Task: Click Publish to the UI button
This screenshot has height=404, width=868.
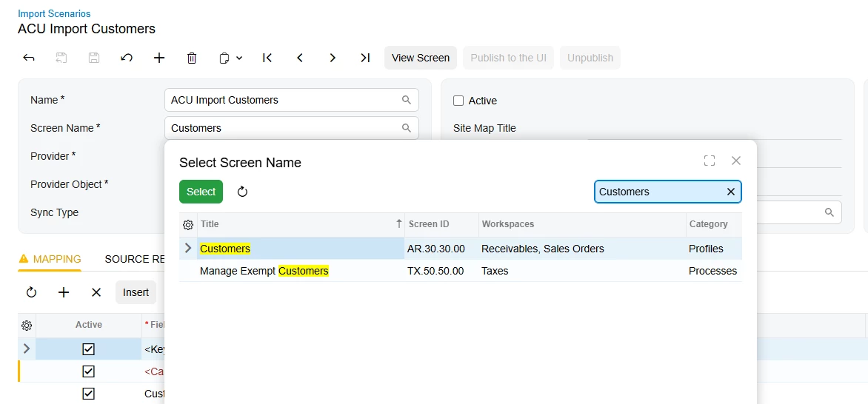Action: (509, 58)
